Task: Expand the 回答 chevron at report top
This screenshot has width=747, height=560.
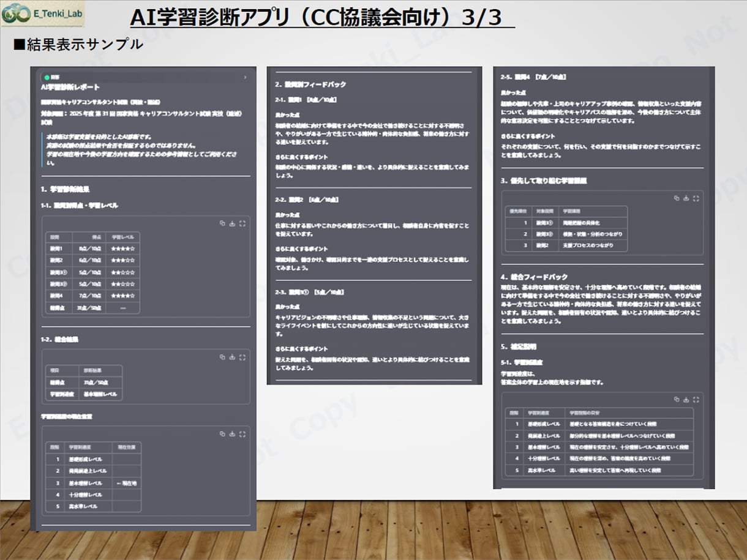Action: pos(245,77)
